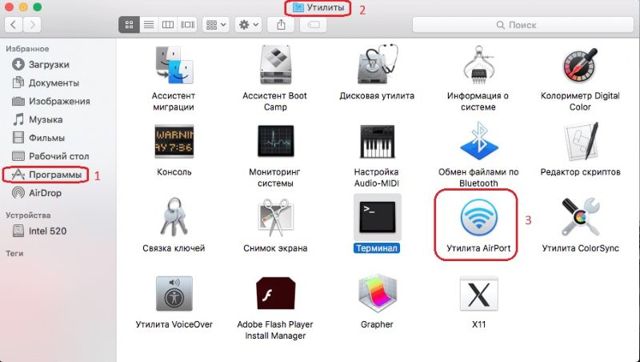
Task: Click the Теги sidebar heading
Action: coord(15,253)
